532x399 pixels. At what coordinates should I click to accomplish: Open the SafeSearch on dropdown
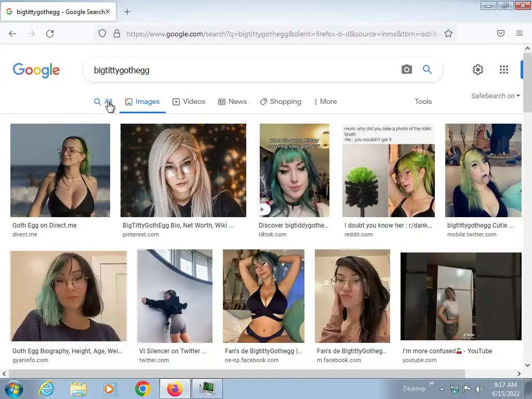[x=495, y=96]
